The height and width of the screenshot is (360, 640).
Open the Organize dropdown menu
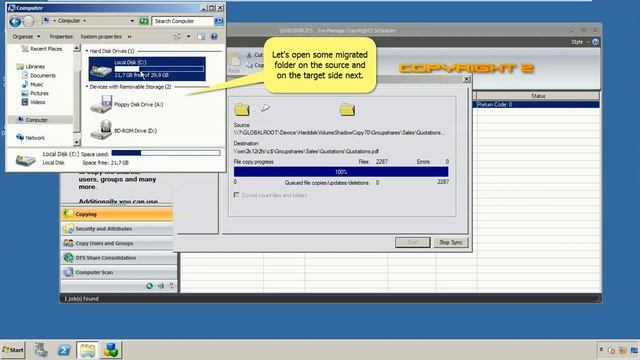(26, 37)
